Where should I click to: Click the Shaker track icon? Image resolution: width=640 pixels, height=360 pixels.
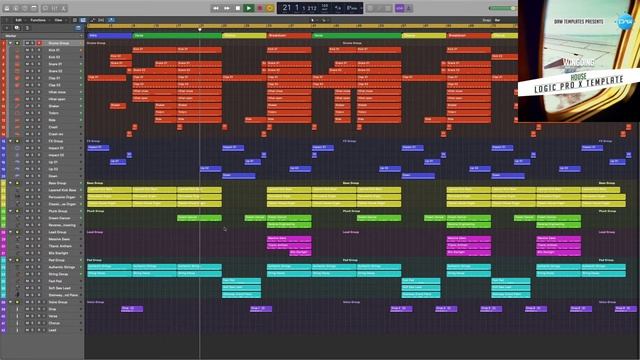pyautogui.click(x=17, y=106)
